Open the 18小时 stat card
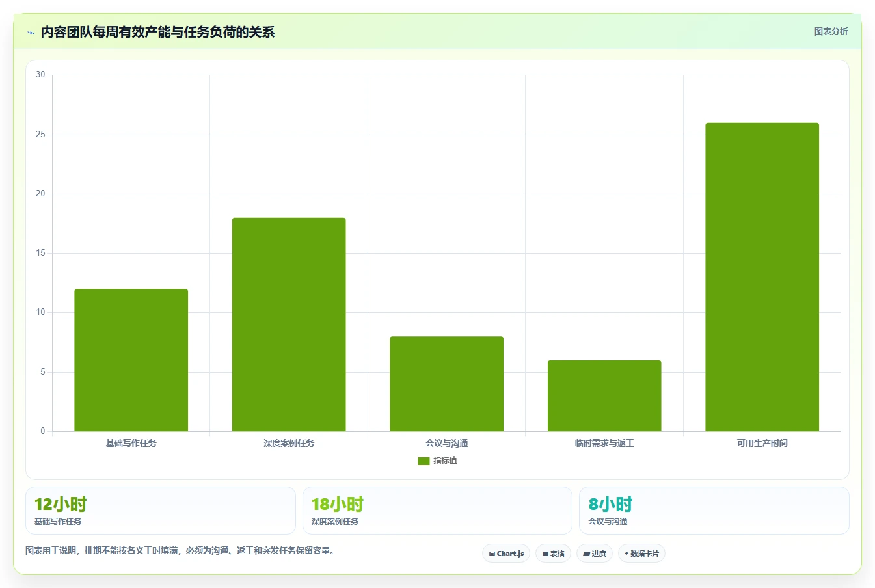875x588 pixels. tap(437, 511)
